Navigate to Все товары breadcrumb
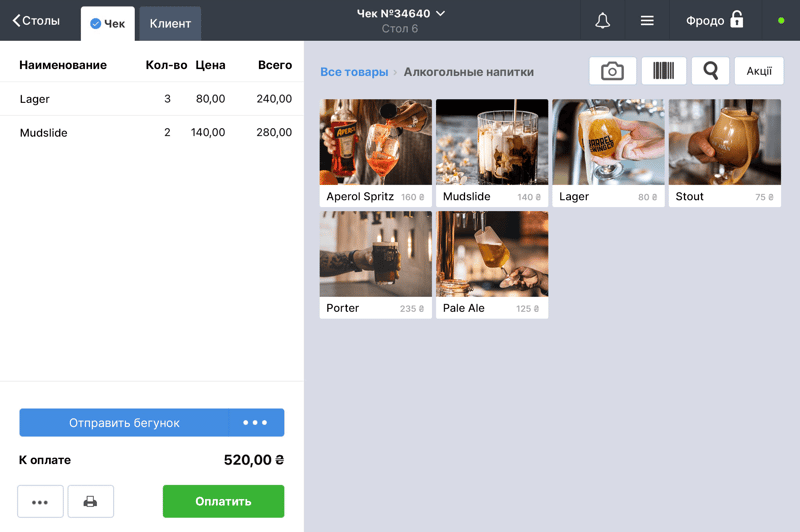 coord(354,72)
